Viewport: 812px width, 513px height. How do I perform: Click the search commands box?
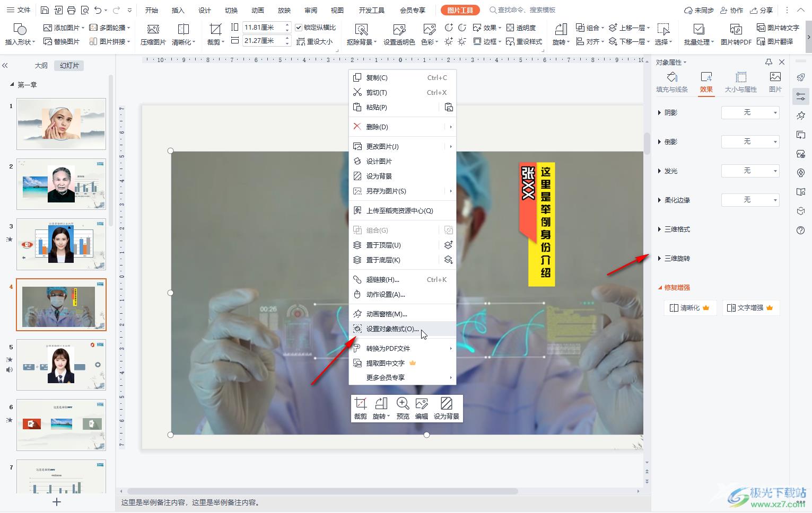[x=522, y=10]
